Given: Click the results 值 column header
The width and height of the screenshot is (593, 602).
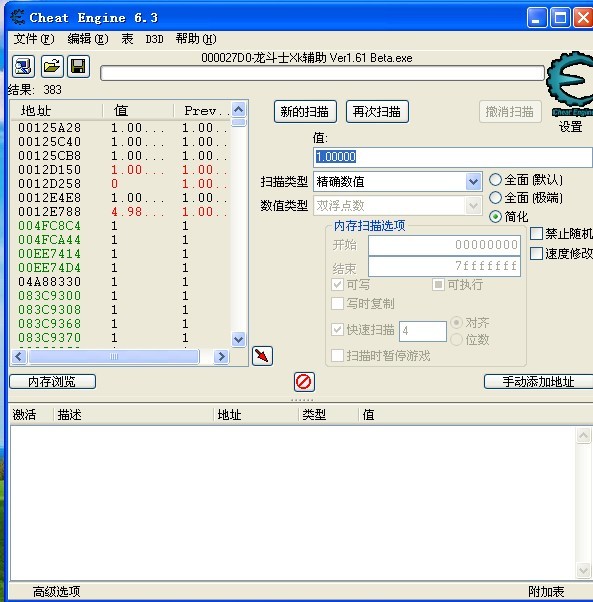Looking at the screenshot, I should pyautogui.click(x=138, y=111).
